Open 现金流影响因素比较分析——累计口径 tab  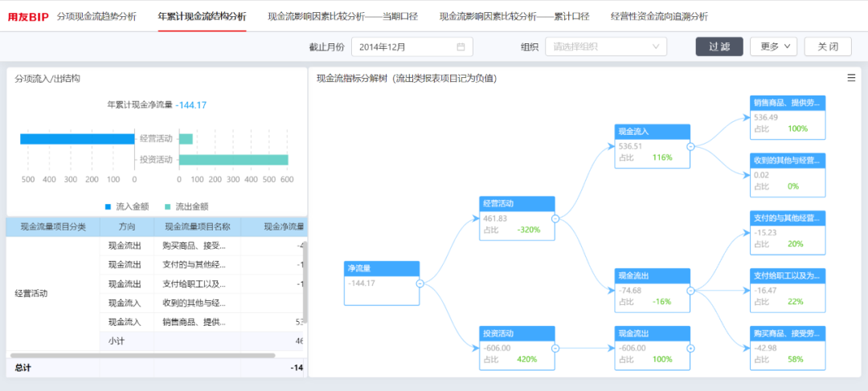point(514,16)
